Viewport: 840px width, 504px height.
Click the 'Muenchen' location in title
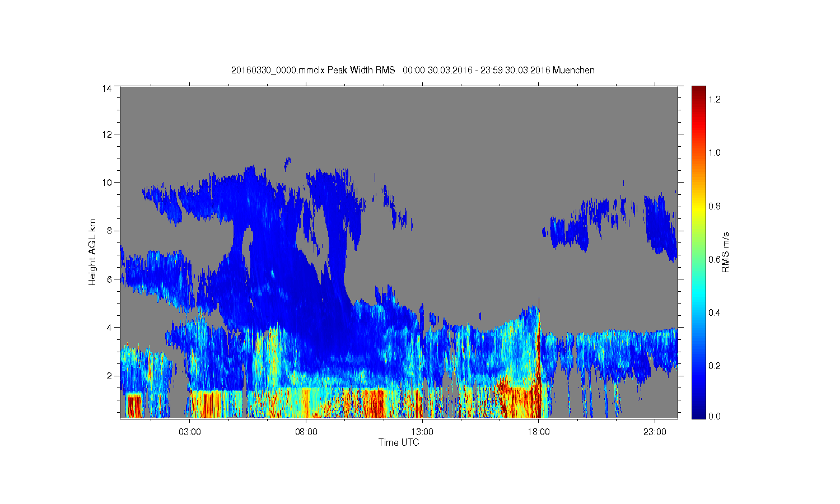[573, 71]
